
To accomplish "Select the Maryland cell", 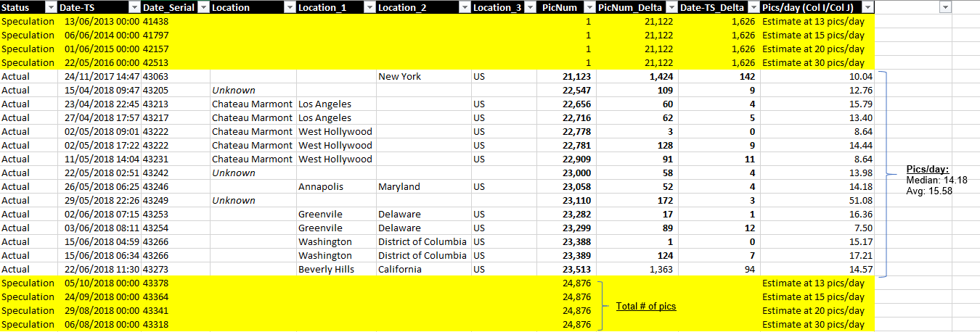I will [423, 186].
